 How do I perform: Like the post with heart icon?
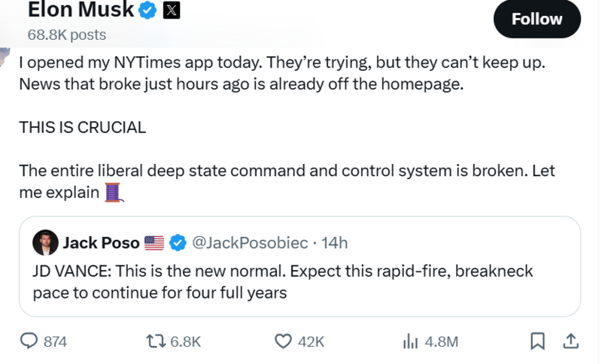click(x=283, y=341)
